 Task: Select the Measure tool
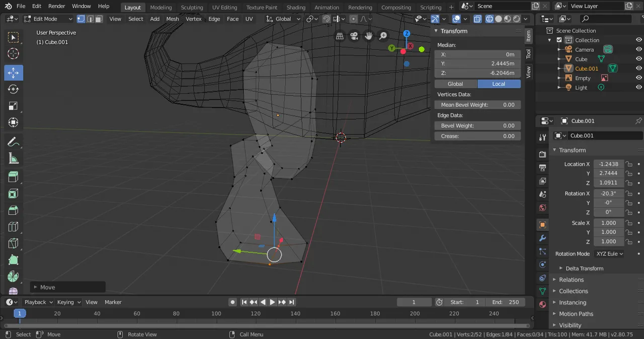(14, 158)
